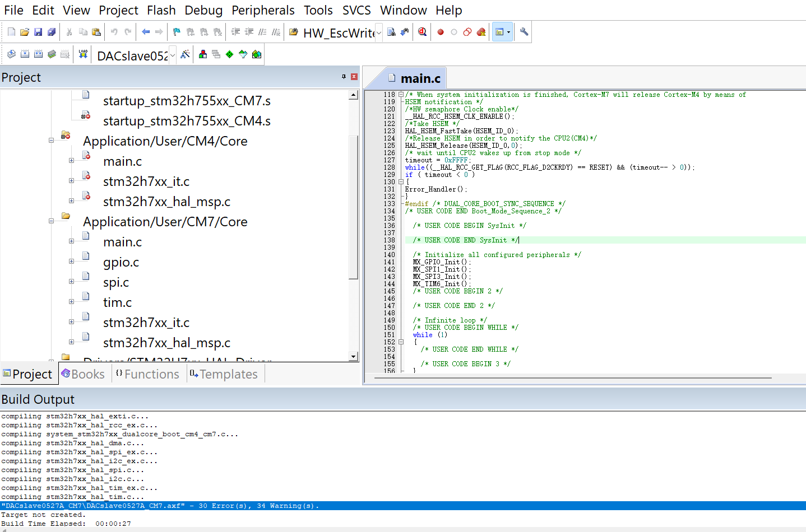Toggle auto-hide pin on the Project panel
806x532 pixels.
pos(344,77)
